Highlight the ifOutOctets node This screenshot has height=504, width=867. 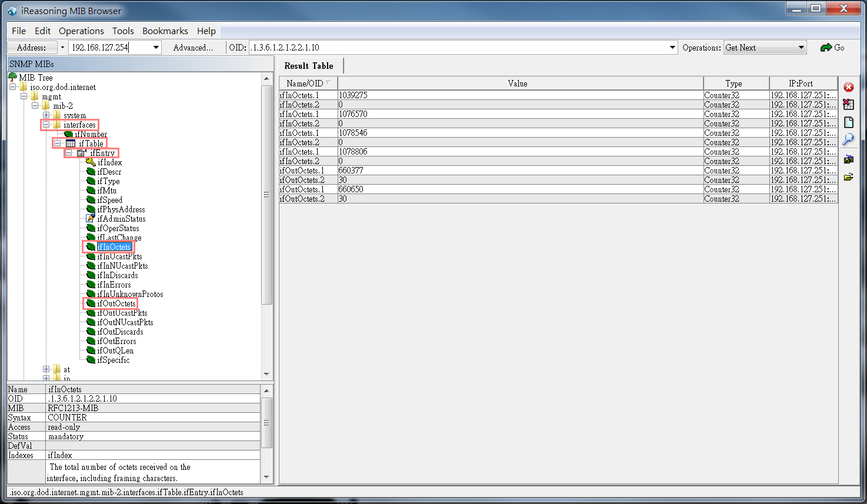point(115,303)
